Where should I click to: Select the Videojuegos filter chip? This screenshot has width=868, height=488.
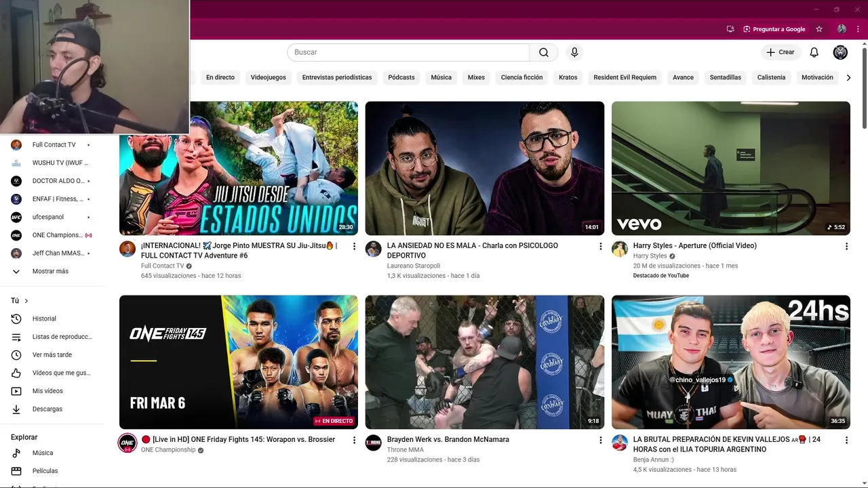(x=269, y=77)
